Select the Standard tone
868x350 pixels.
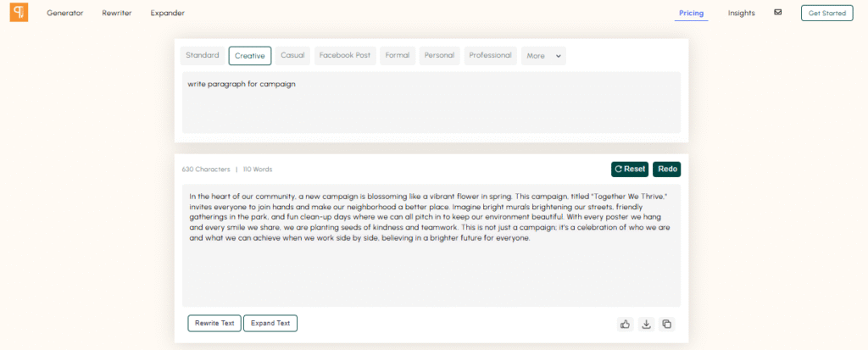tap(203, 55)
